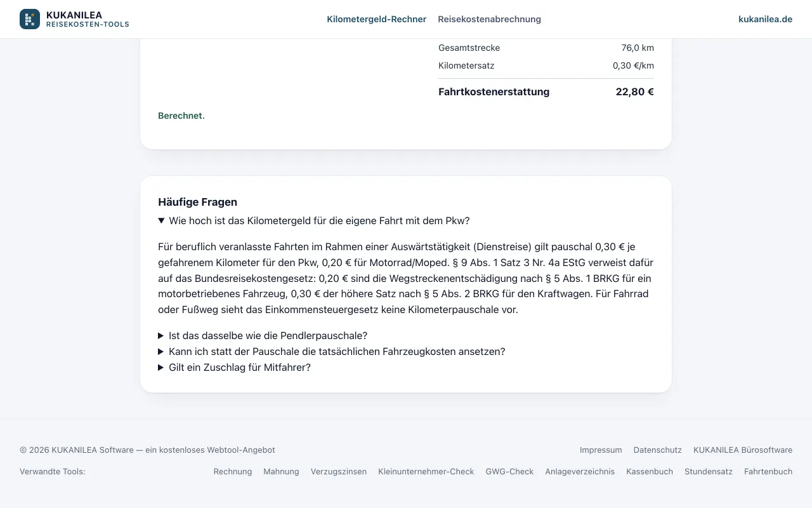Open the Kassenbuch tool
The width and height of the screenshot is (812, 508).
pos(650,471)
